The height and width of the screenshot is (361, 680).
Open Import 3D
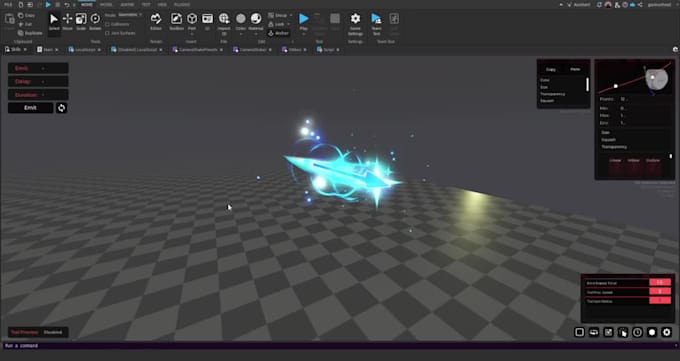click(224, 23)
